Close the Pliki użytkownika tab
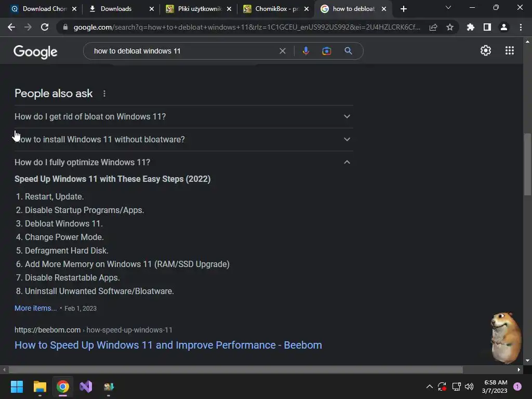The image size is (532, 399). coord(229,9)
